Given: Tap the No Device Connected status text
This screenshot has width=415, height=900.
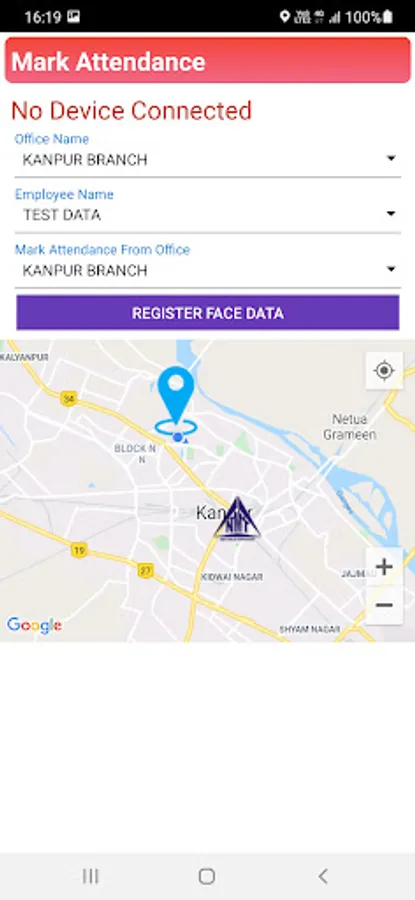Looking at the screenshot, I should point(131,111).
